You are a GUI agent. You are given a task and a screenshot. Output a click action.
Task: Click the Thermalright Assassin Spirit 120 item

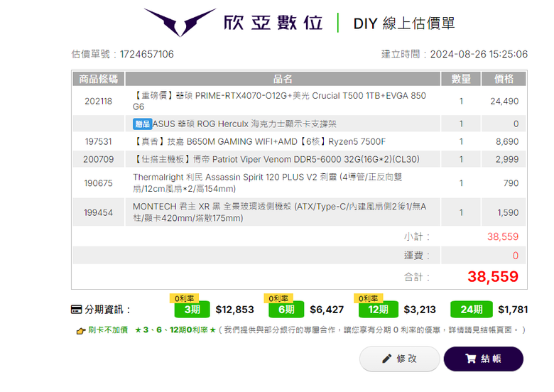tap(268, 183)
